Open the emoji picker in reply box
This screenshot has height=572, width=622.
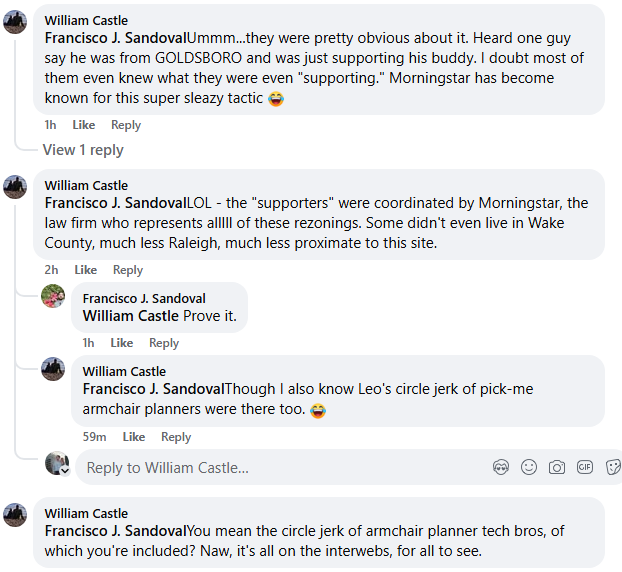tap(529, 467)
